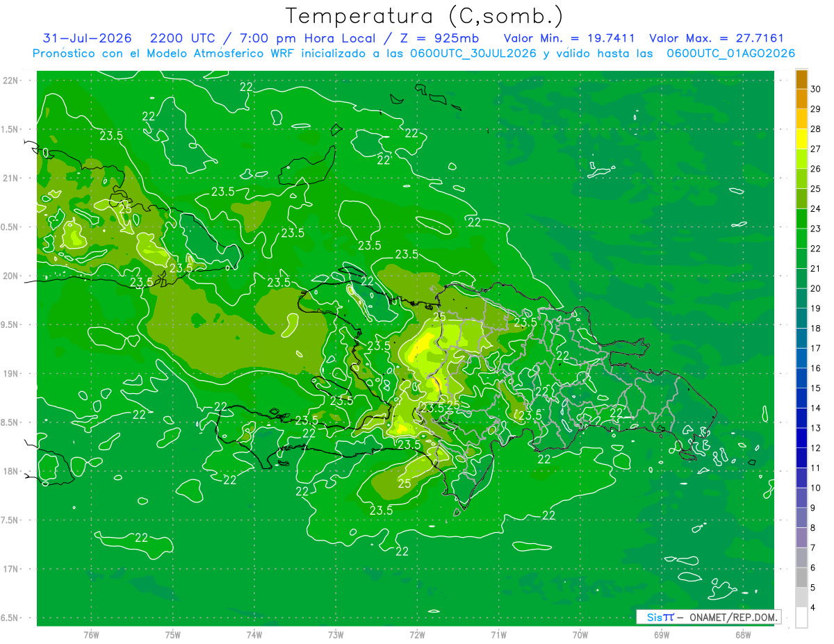Pick the green swatch between 21 and 22
The image size is (834, 644).
(801, 258)
